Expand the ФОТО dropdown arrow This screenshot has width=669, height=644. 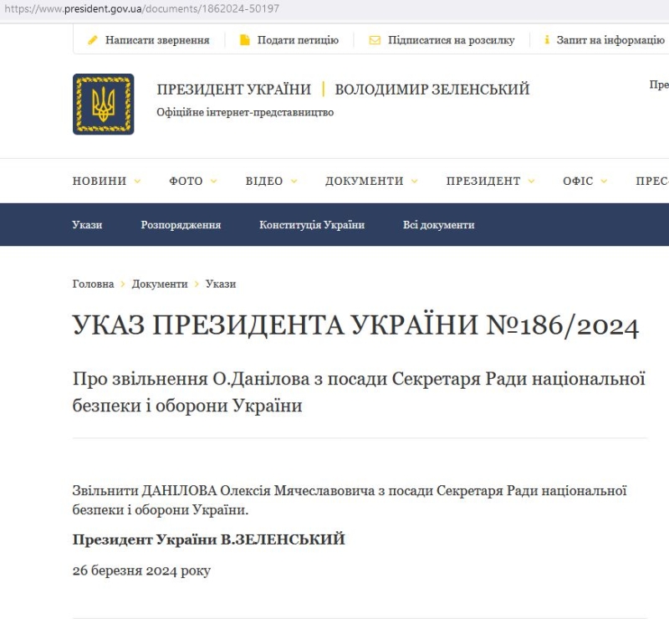click(213, 181)
